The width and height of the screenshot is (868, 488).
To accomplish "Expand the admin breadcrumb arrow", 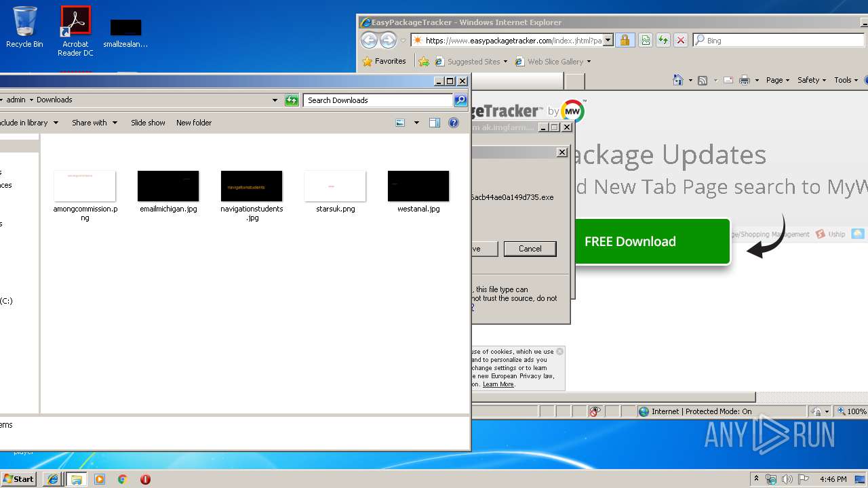I will point(31,100).
